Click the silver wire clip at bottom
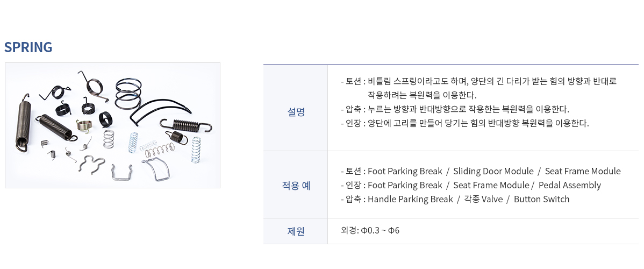Screen dimensions: 644x269 (x=121, y=172)
